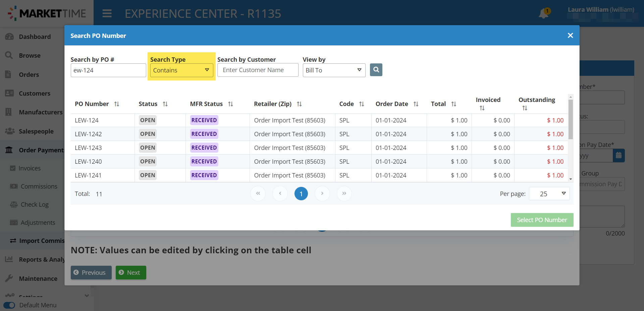
Task: Go to next page arrow
Action: tap(322, 194)
